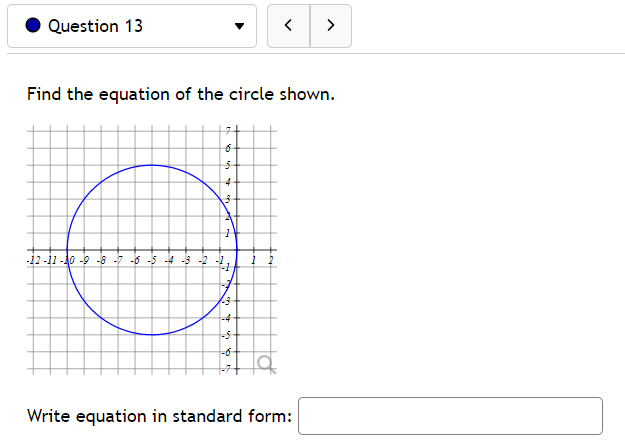Click the origin of the graph axes
The height and width of the screenshot is (448, 625).
(235, 250)
